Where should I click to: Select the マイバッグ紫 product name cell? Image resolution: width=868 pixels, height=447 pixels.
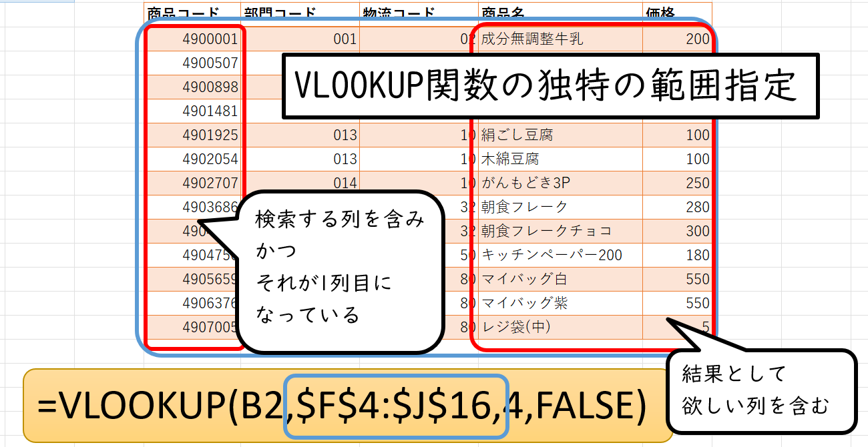point(560,303)
